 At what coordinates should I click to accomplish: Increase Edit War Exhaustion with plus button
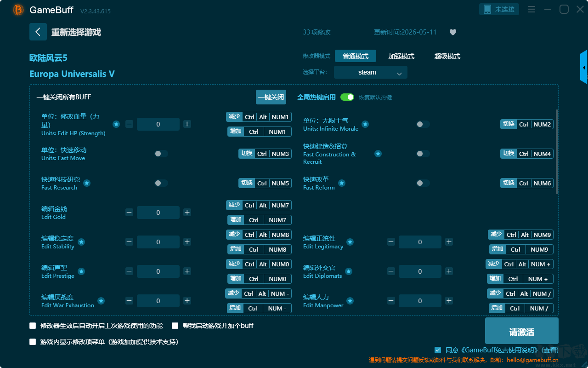coord(187,301)
